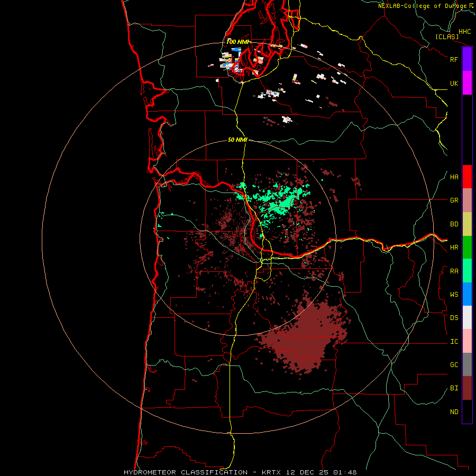
Task: Click the HA legend label
Action: point(454,177)
